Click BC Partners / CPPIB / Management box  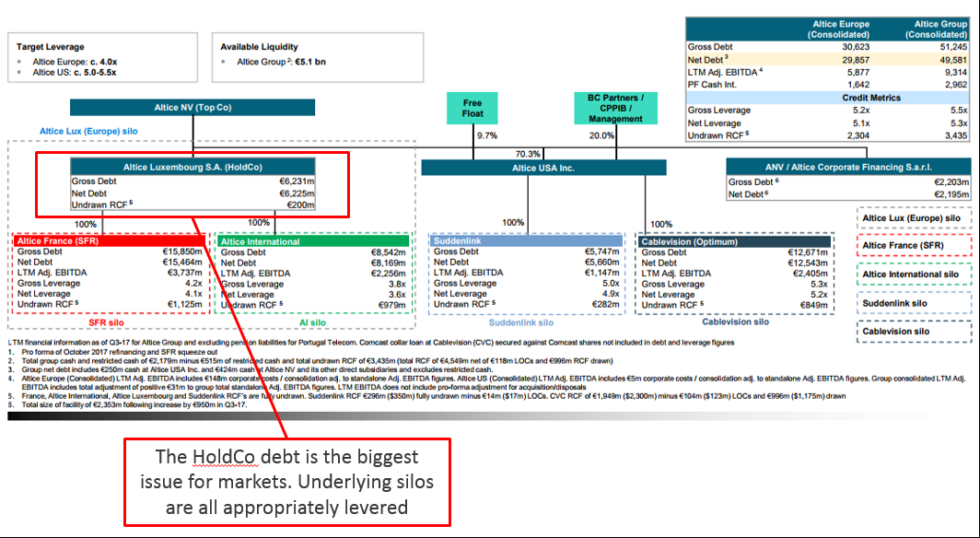[615, 108]
